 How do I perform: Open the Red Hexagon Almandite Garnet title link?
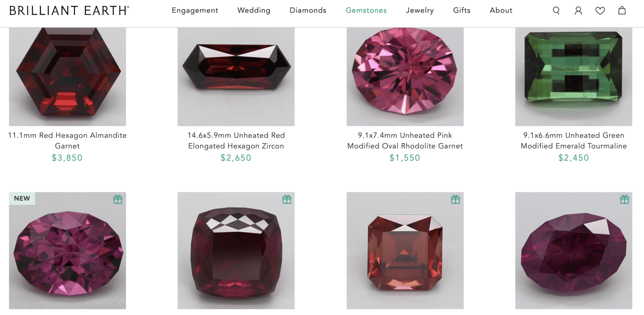[67, 140]
